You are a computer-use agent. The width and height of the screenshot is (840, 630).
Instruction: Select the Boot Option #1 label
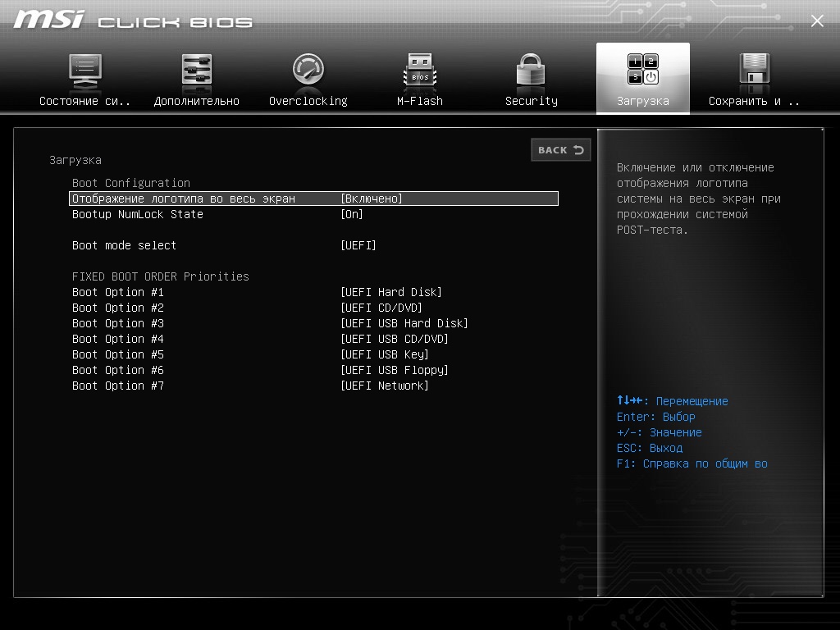(118, 292)
